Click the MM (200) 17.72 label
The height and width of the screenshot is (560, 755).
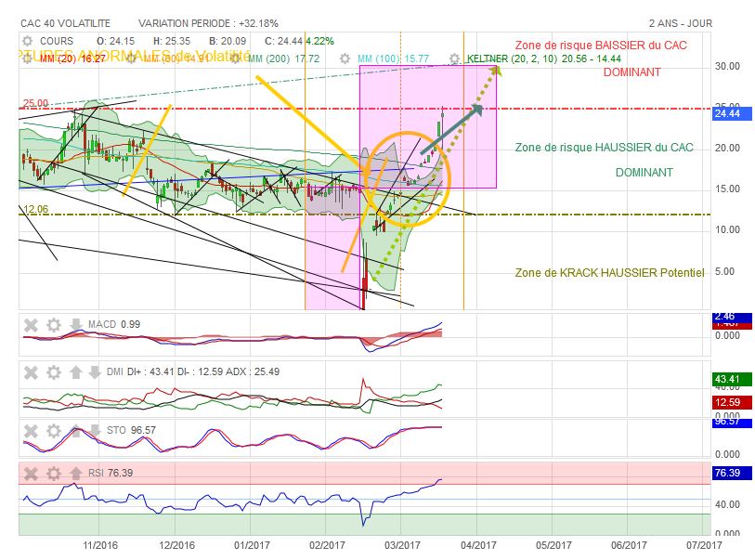[283, 59]
